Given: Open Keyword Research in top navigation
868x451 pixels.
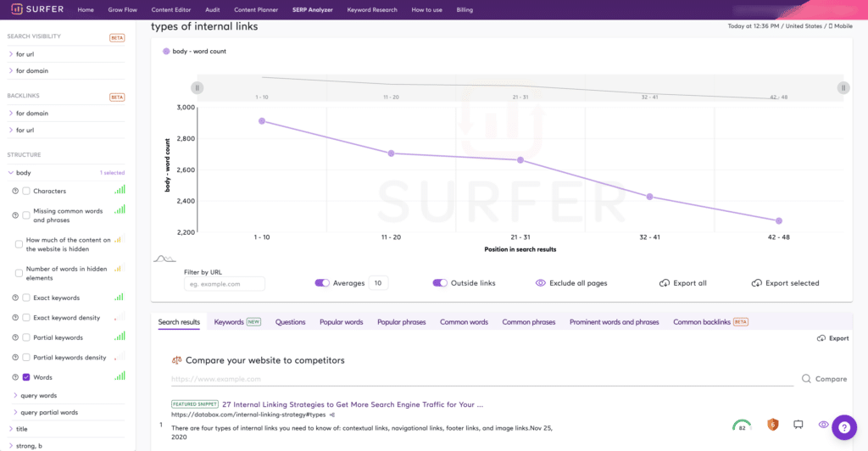Looking at the screenshot, I should coord(372,9).
